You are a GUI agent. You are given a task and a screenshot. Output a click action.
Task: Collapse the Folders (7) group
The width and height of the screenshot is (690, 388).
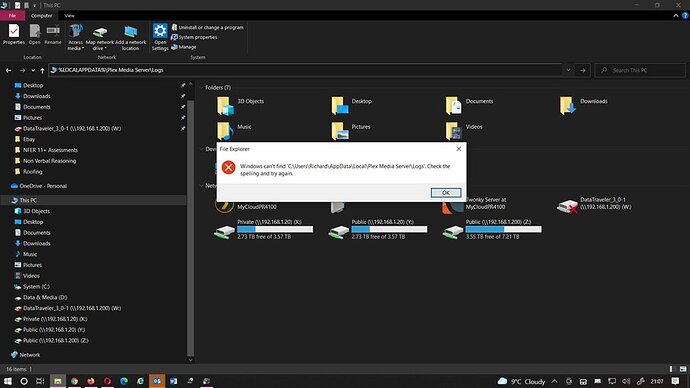(x=202, y=88)
